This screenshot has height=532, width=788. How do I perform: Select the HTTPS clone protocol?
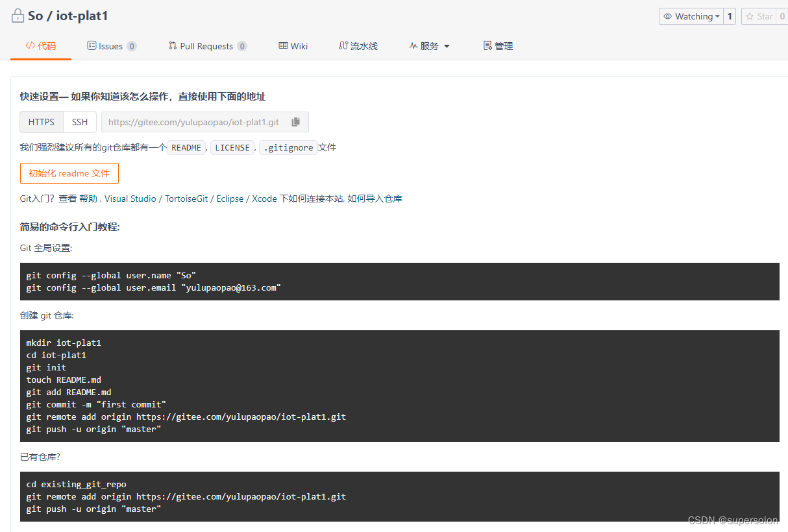pos(41,122)
